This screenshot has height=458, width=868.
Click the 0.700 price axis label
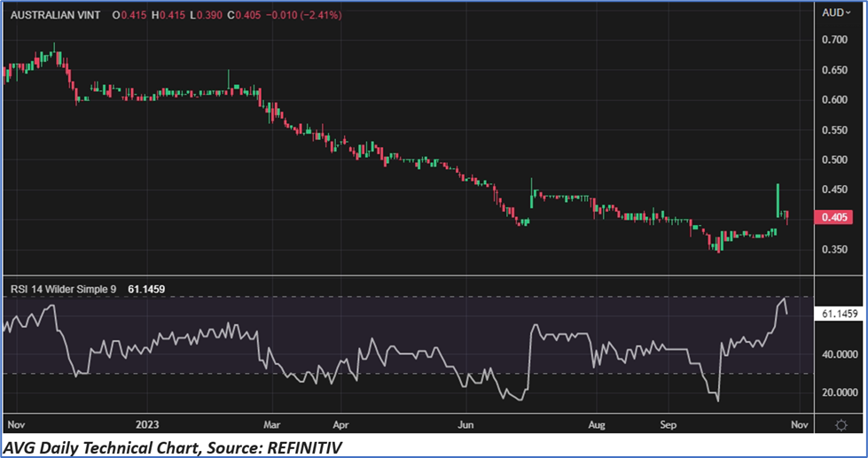coord(835,40)
